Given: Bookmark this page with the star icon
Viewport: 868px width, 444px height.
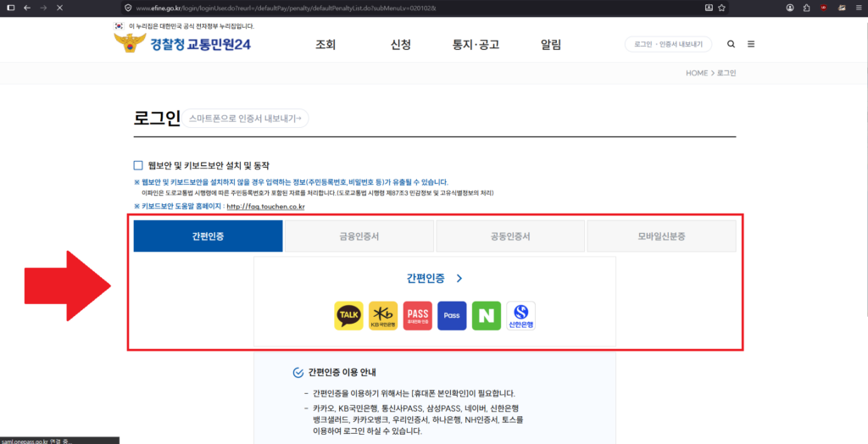Looking at the screenshot, I should tap(722, 8).
